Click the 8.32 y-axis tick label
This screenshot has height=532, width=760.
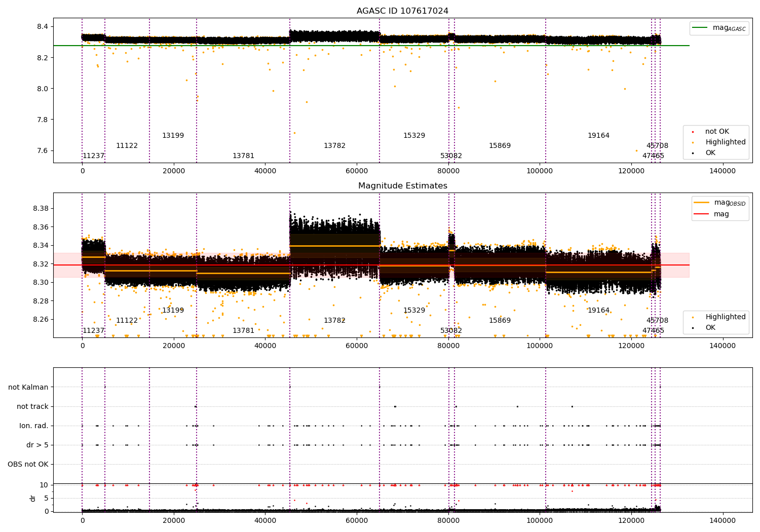[41, 264]
